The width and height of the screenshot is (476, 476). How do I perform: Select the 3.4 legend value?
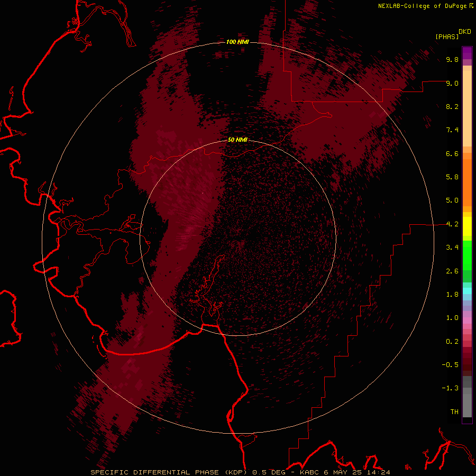pos(452,248)
